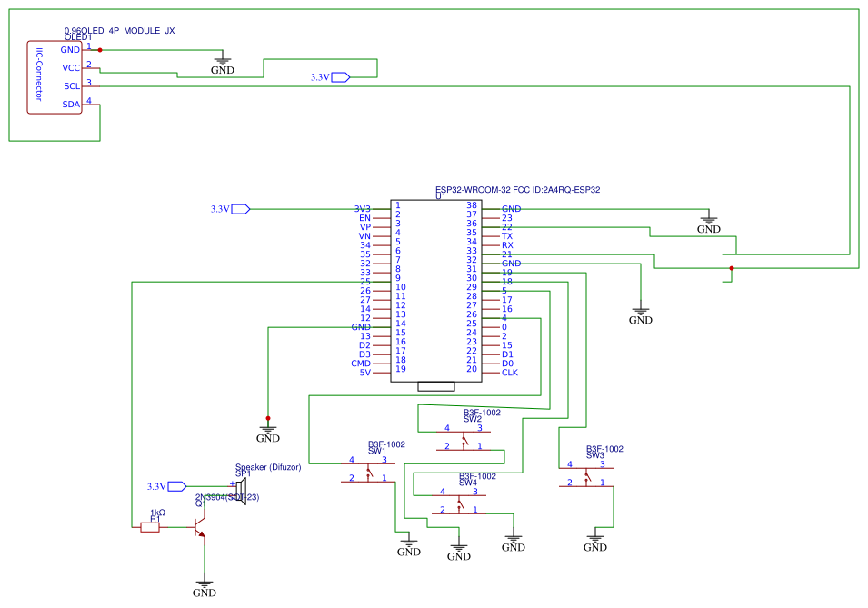This screenshot has width=868, height=608.
Task: Select the ESP32-WROOM-32 module symbol
Action: click(436, 291)
